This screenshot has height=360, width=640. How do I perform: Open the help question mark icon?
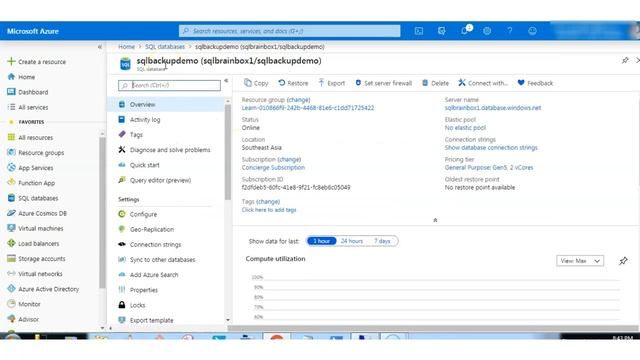(x=510, y=31)
